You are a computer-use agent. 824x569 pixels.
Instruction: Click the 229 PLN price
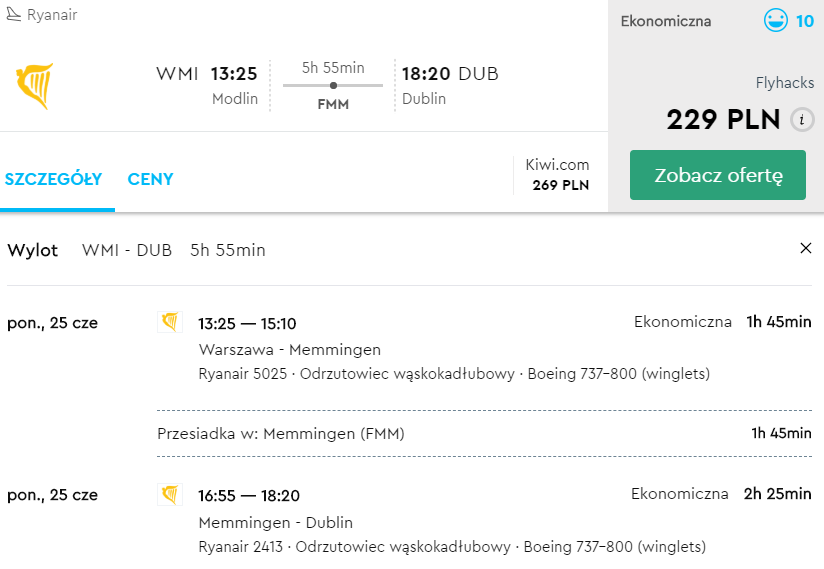pos(723,119)
